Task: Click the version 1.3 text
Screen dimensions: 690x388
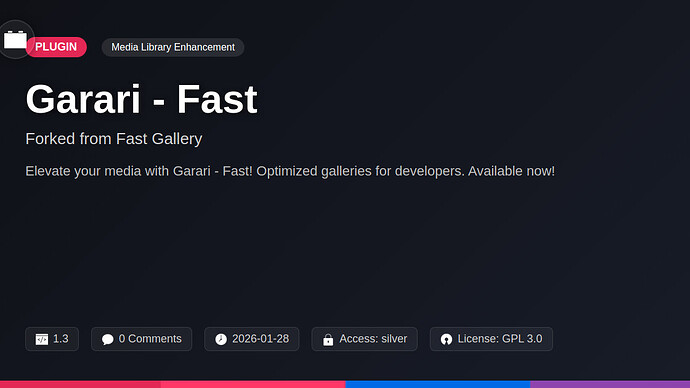Action: tap(61, 339)
